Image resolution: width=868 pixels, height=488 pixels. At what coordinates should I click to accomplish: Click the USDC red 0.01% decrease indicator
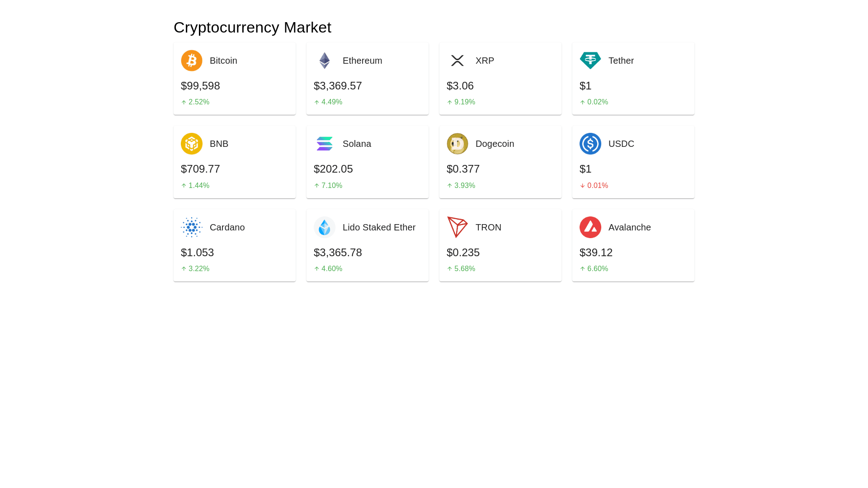[594, 186]
